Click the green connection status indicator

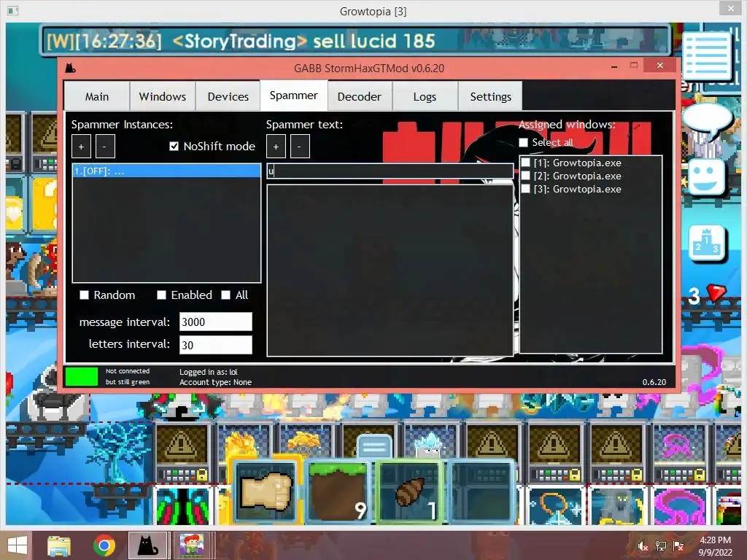pyautogui.click(x=82, y=376)
